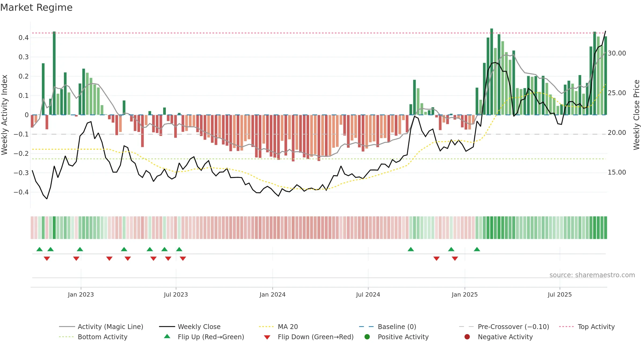
Task: Click the Flip Up (Red→Green) legend entry
Action: click(204, 337)
